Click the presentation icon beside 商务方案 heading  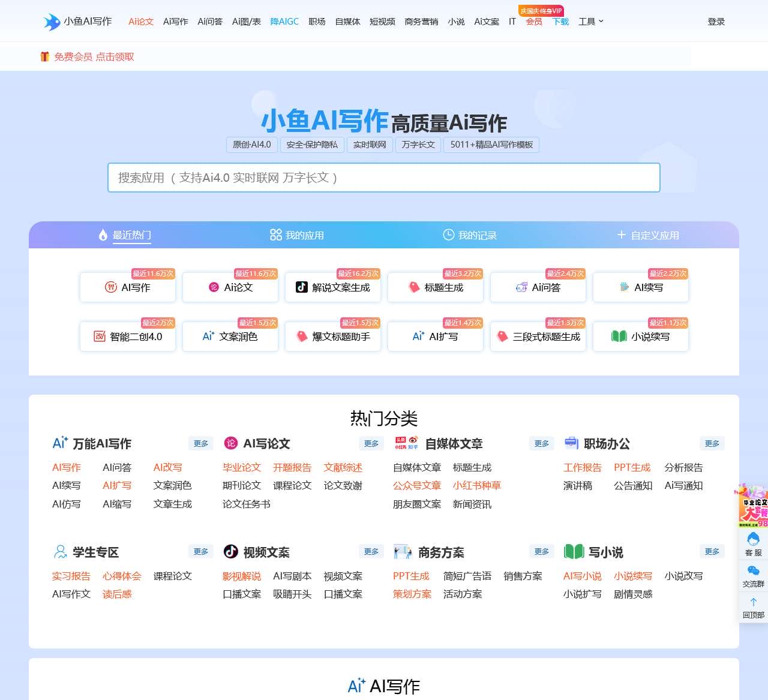coord(403,552)
